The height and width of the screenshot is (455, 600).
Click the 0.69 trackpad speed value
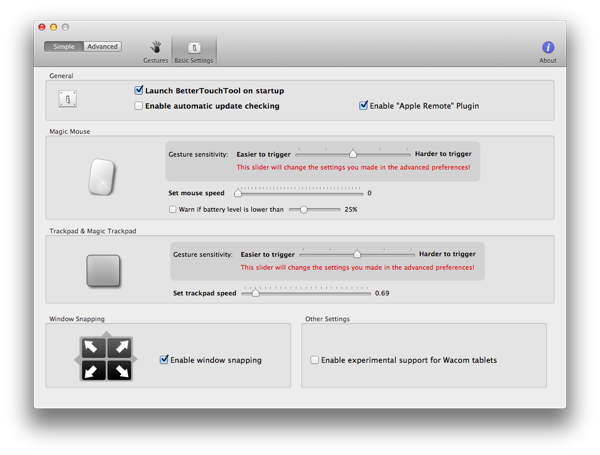pyautogui.click(x=382, y=293)
